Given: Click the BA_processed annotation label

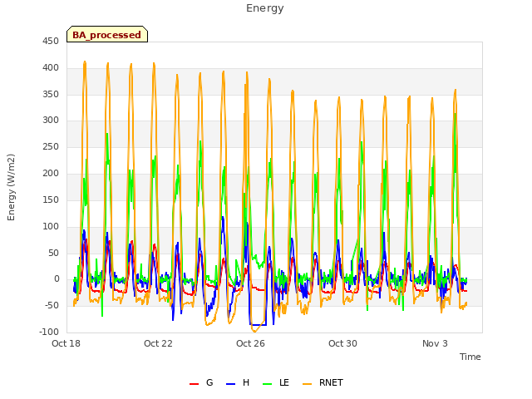Looking at the screenshot, I should click(107, 34).
